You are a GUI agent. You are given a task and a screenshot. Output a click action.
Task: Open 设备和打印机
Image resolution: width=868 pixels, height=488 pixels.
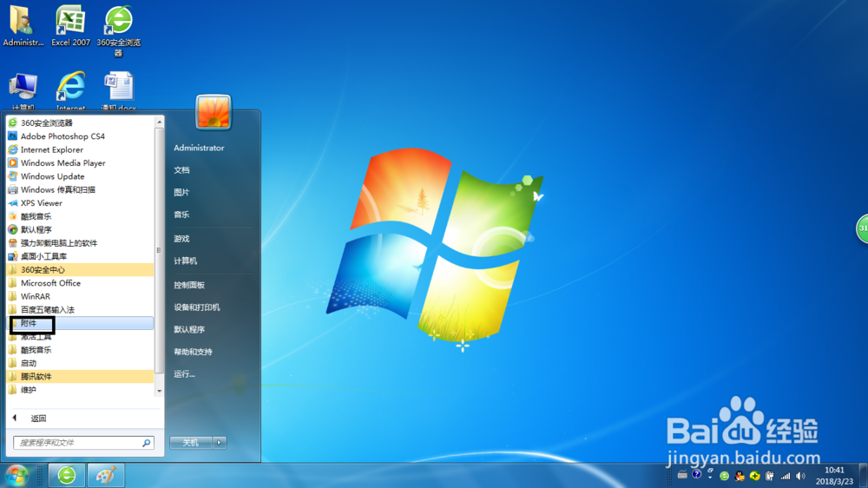tap(196, 307)
